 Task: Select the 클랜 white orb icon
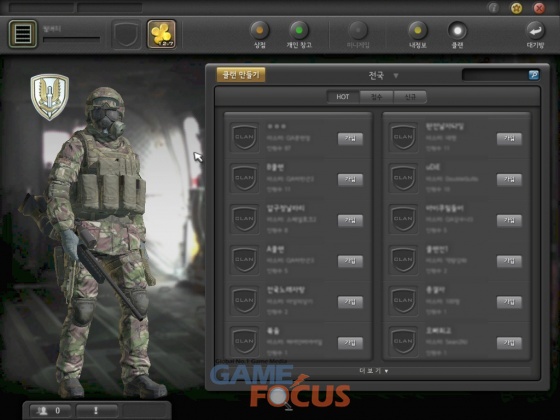click(458, 30)
